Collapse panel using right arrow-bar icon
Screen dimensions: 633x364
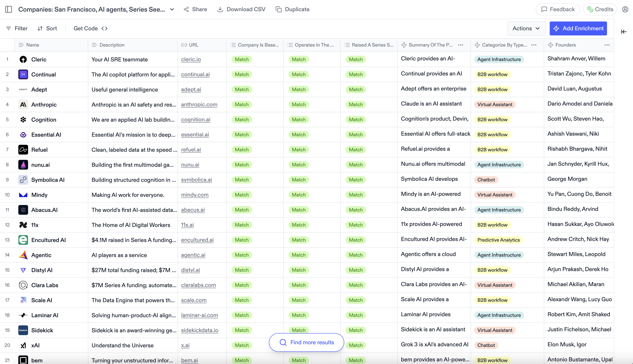coord(623,32)
